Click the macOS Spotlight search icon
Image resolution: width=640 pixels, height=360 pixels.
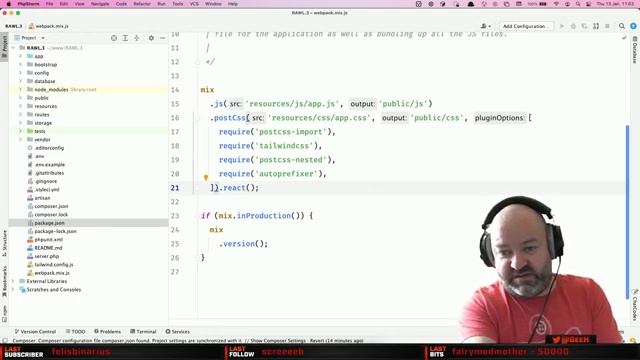(578, 4)
